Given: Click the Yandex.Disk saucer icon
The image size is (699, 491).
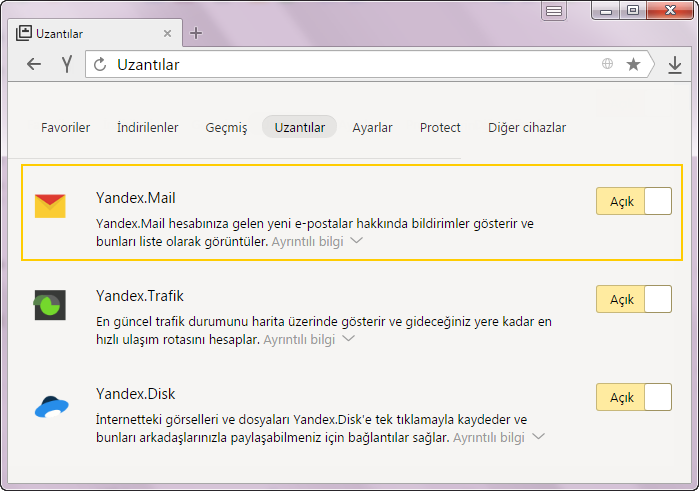Looking at the screenshot, I should click(x=51, y=407).
